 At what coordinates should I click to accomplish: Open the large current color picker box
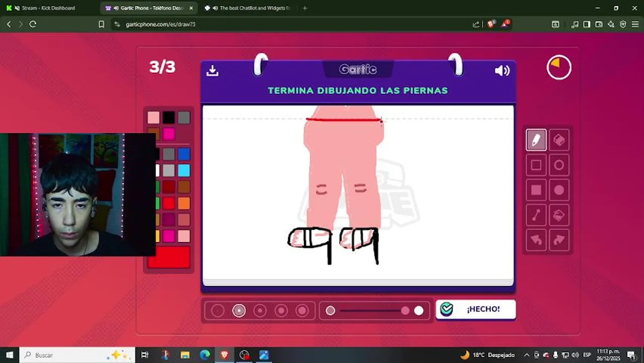coord(169,257)
